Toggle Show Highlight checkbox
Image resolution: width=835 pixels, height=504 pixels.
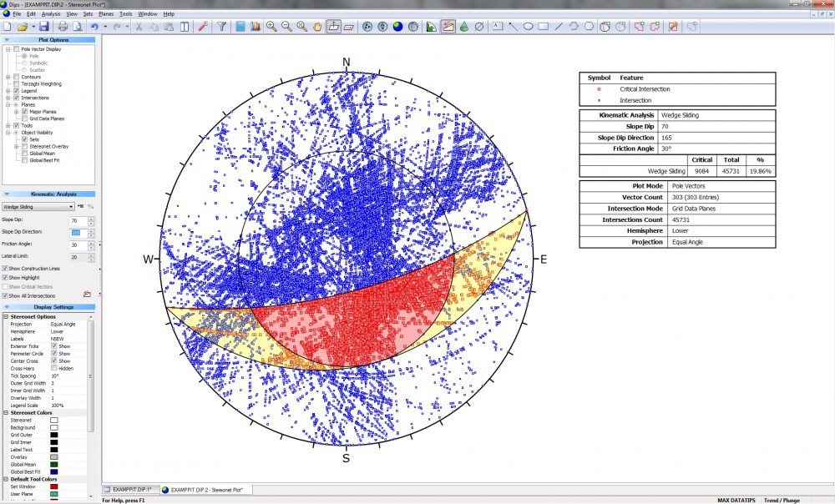click(5, 278)
